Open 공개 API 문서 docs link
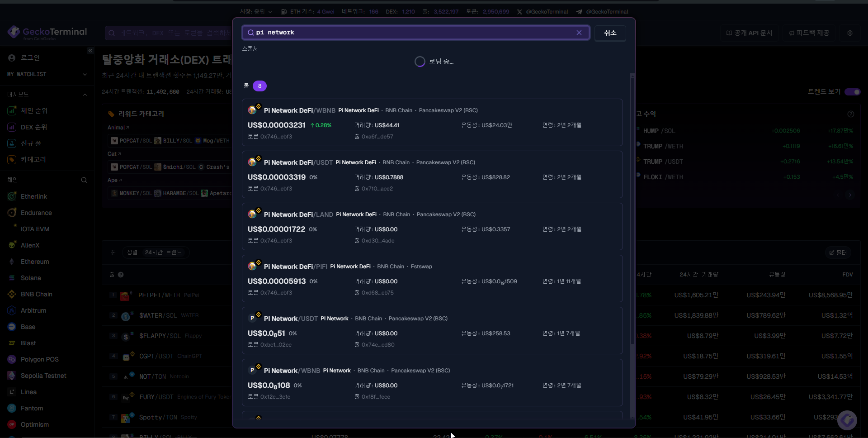 tap(749, 33)
